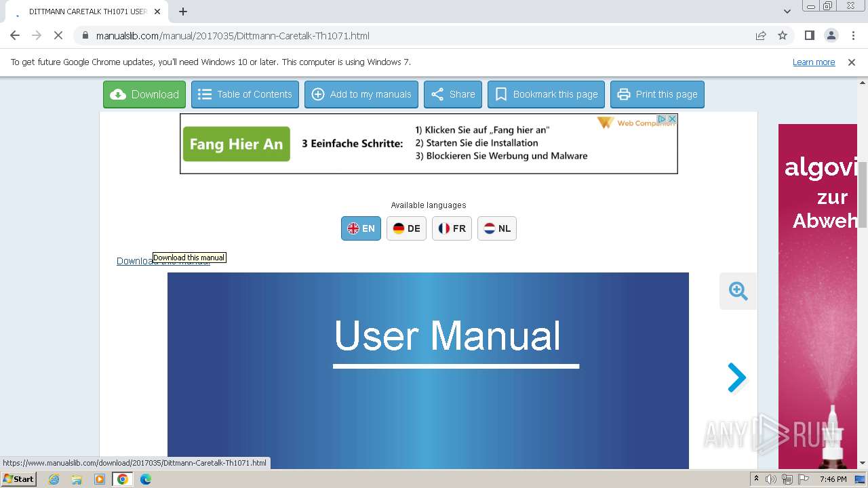Add this manual to my manuals
Viewport: 868px width, 488px height.
(361, 94)
